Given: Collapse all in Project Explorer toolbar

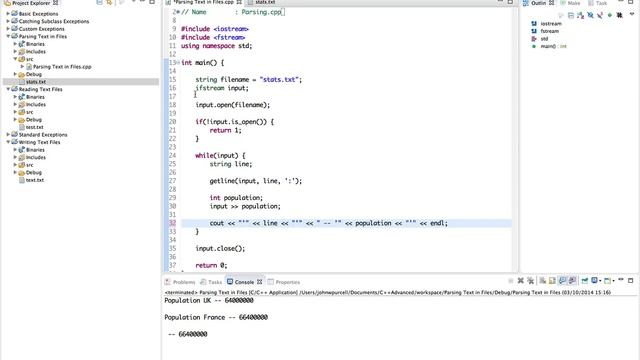Looking at the screenshot, I should click(x=99, y=2).
